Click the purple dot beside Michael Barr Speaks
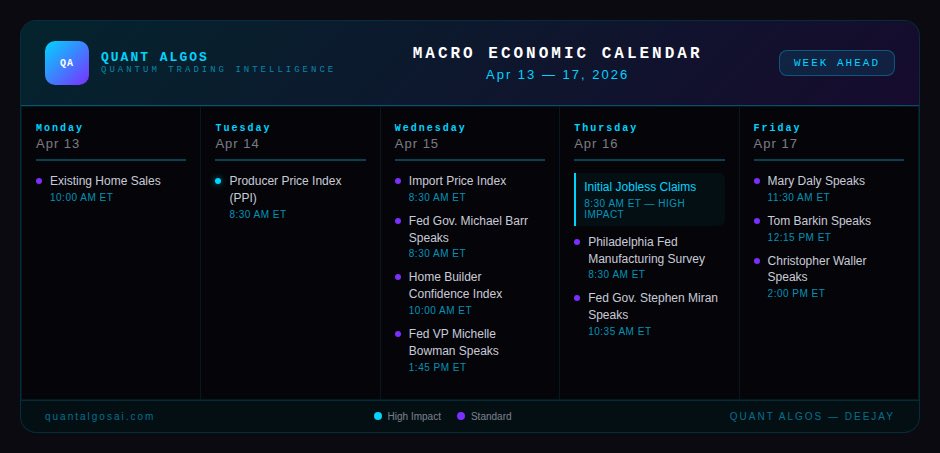Screen dimensions: 940x453 pos(398,221)
